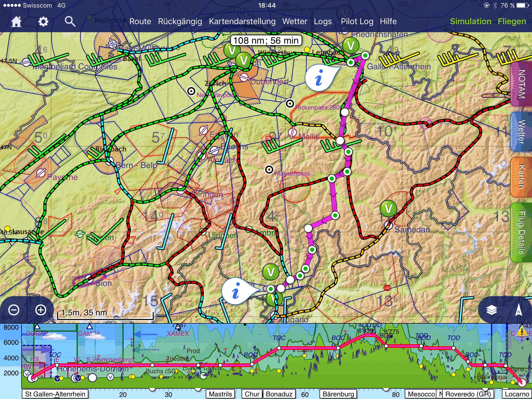Zoom in the map with plus button
This screenshot has height=399, width=532.
click(41, 310)
